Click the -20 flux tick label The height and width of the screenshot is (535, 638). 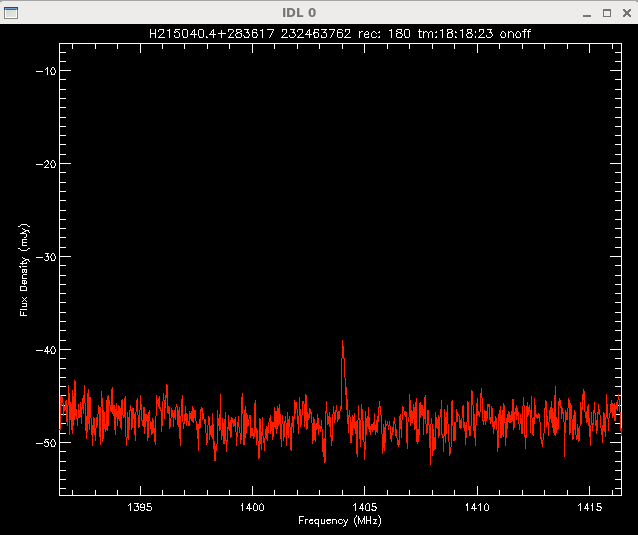tap(45, 164)
